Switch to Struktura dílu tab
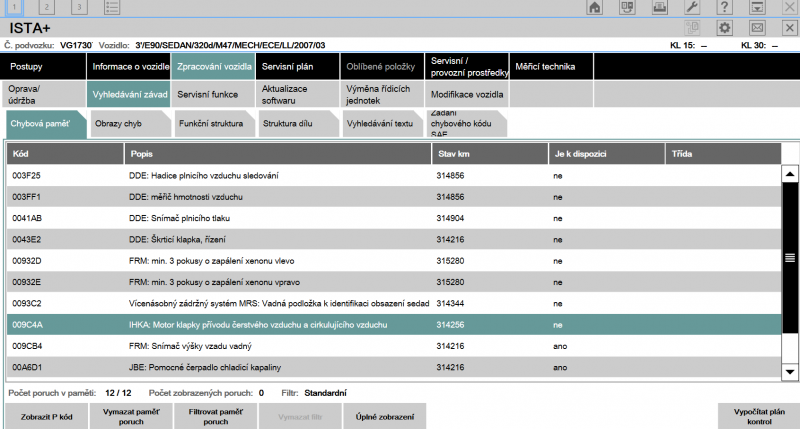Viewport: 800px width, 429px height. tap(298, 123)
